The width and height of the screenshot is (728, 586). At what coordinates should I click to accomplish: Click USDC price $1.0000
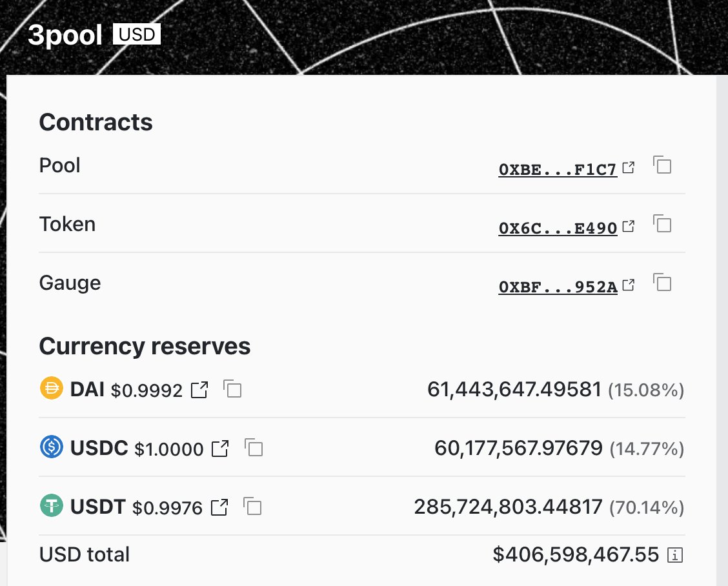169,449
